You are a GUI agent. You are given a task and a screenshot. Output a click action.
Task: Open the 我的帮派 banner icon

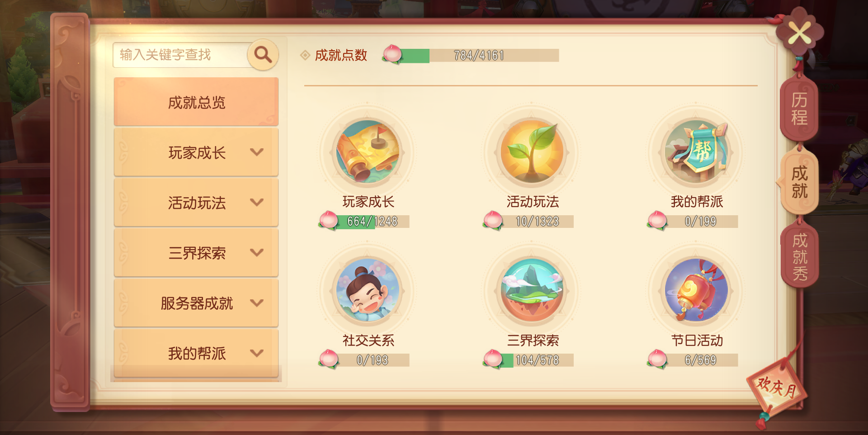coord(697,151)
